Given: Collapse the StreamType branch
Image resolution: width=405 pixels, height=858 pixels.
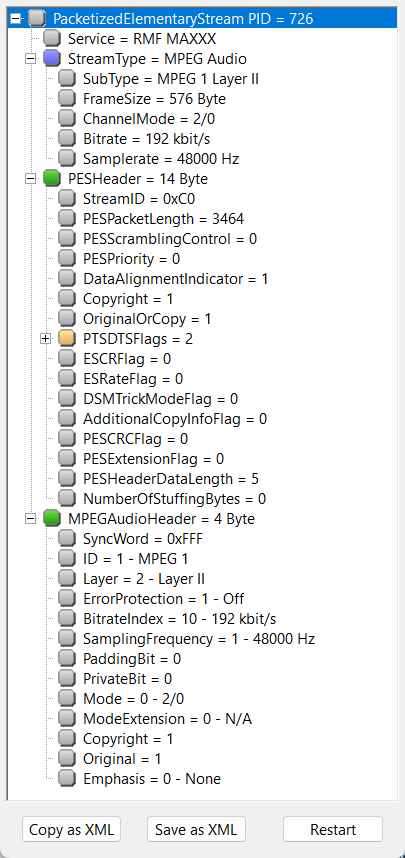Looking at the screenshot, I should (x=31, y=59).
